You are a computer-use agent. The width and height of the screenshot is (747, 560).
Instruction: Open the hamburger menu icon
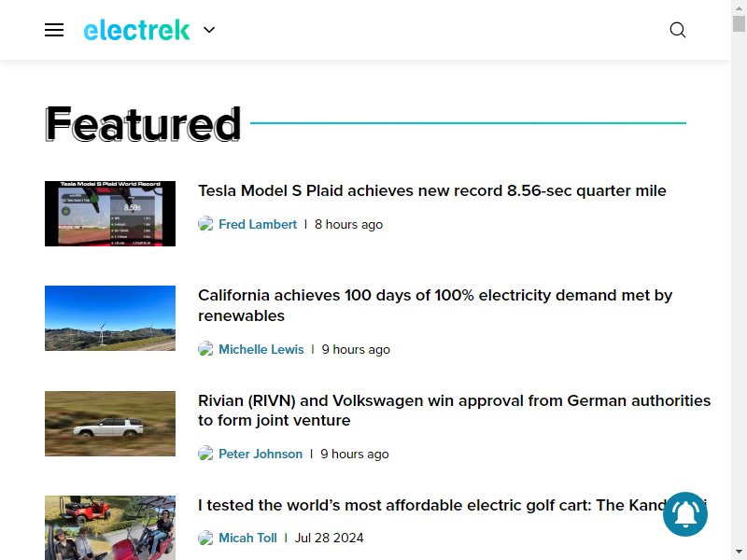54,30
